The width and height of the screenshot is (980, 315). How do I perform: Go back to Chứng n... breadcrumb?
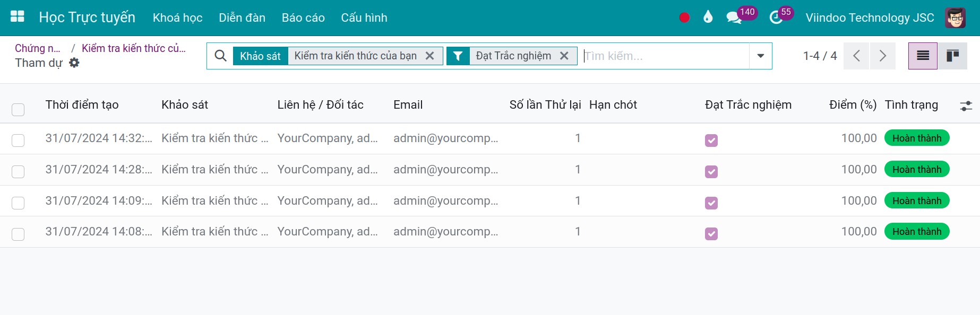tap(38, 48)
